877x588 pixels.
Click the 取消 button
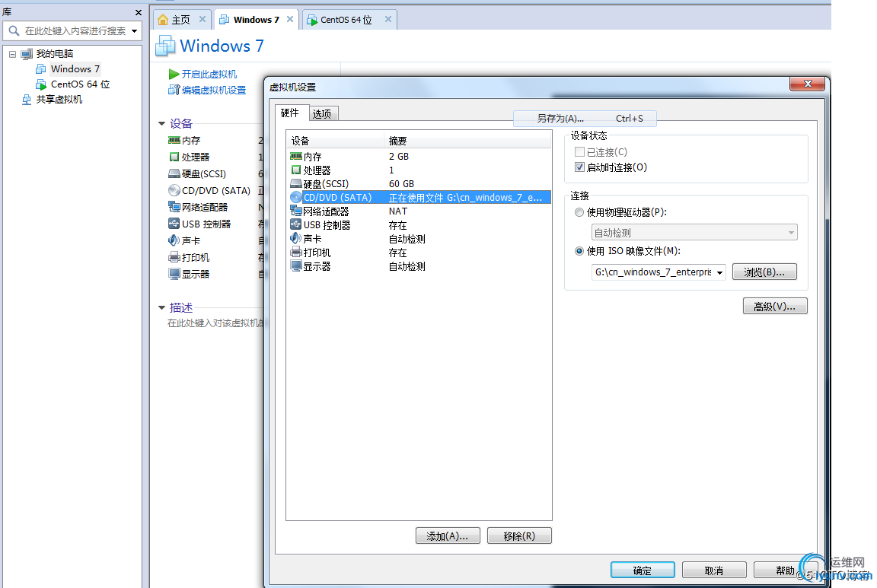(714, 570)
